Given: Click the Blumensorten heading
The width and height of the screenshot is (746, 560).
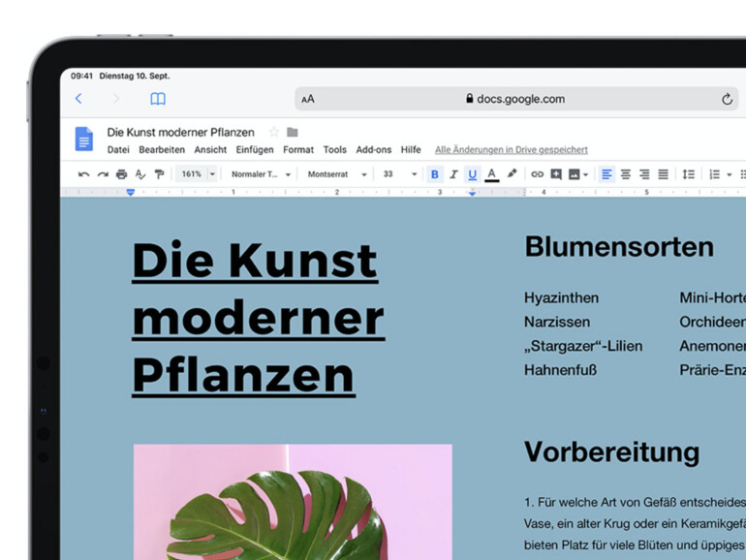Looking at the screenshot, I should 619,247.
